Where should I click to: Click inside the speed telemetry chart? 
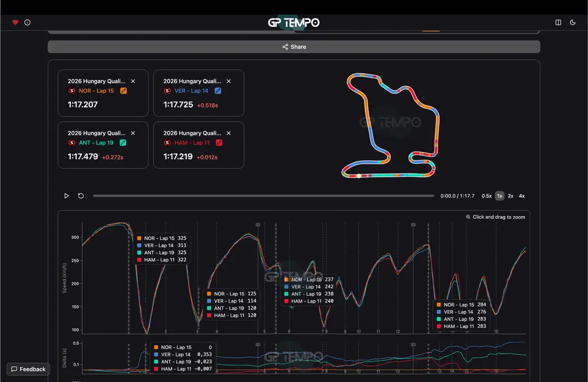304,278
